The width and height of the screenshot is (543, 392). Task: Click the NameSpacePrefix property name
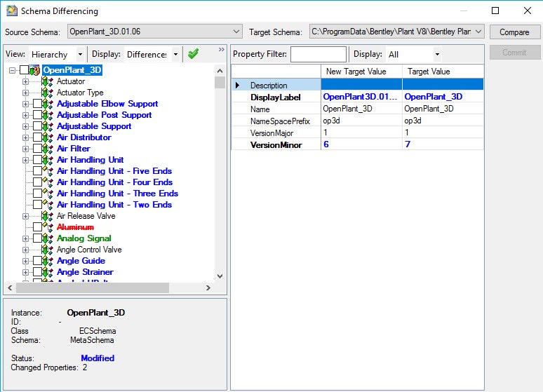click(x=280, y=121)
